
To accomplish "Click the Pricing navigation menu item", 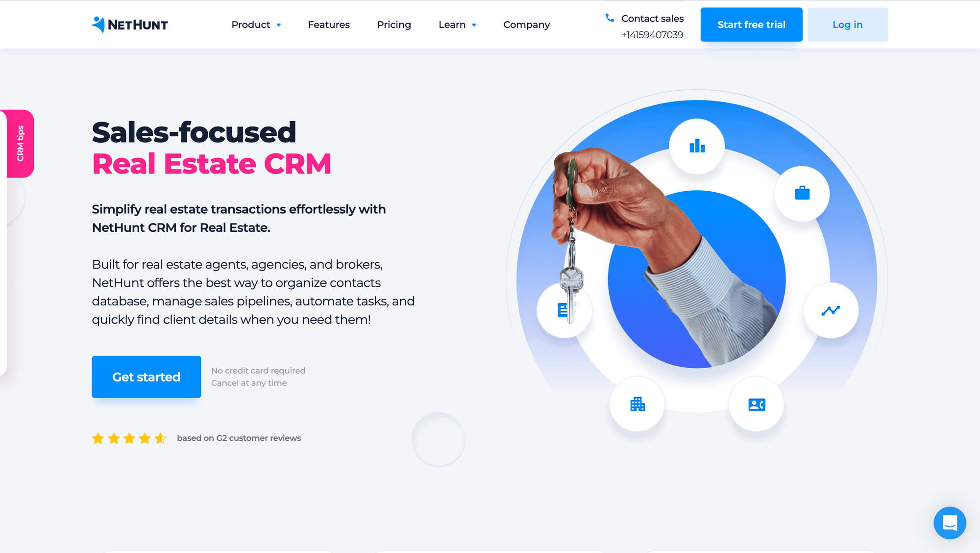I will (394, 24).
